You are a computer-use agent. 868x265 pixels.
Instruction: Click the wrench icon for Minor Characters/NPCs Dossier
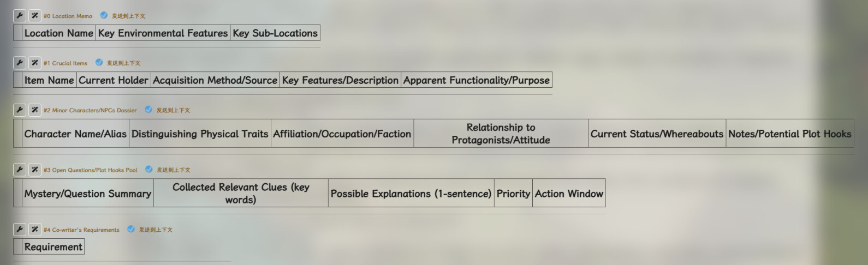(x=19, y=110)
